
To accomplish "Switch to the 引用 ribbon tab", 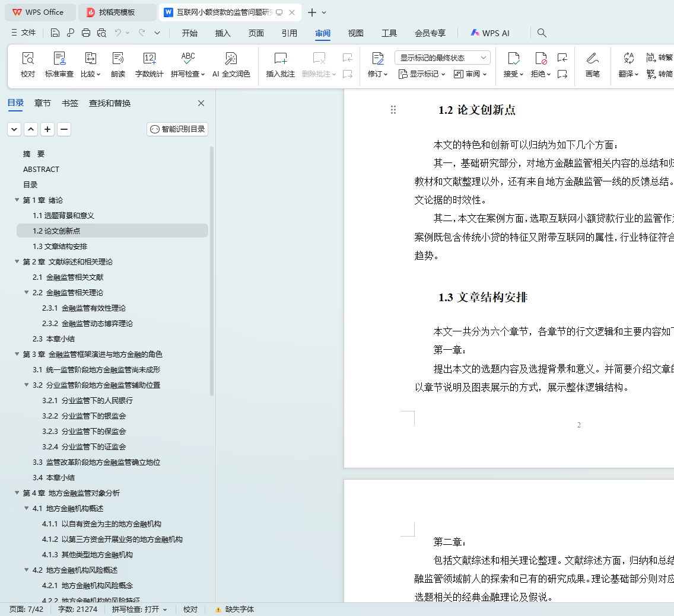I will [x=290, y=33].
